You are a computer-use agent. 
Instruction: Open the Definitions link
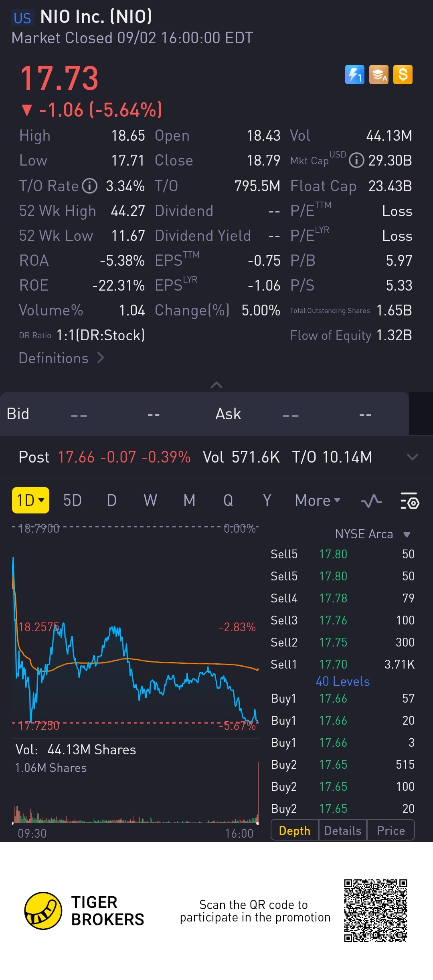(61, 358)
